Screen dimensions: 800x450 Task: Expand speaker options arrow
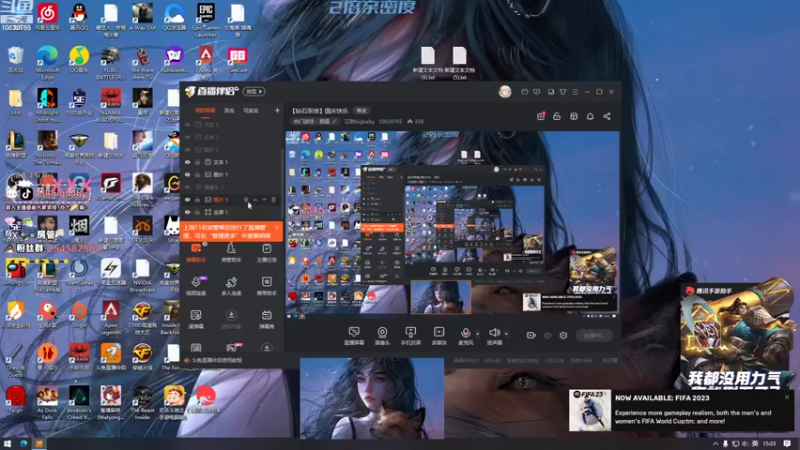point(506,334)
